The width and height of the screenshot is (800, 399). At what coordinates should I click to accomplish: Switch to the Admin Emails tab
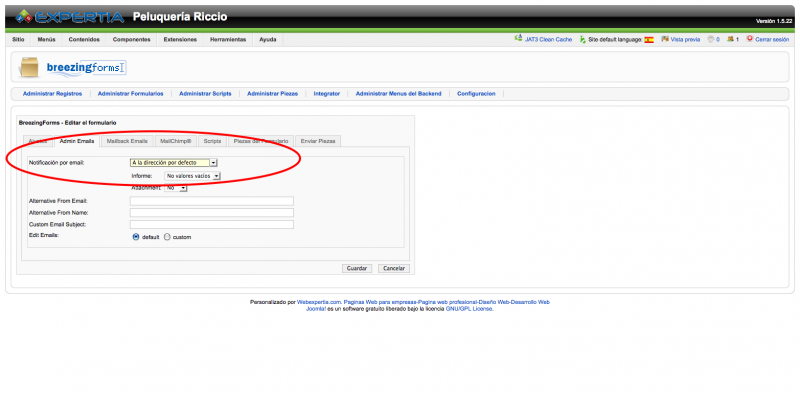point(77,141)
